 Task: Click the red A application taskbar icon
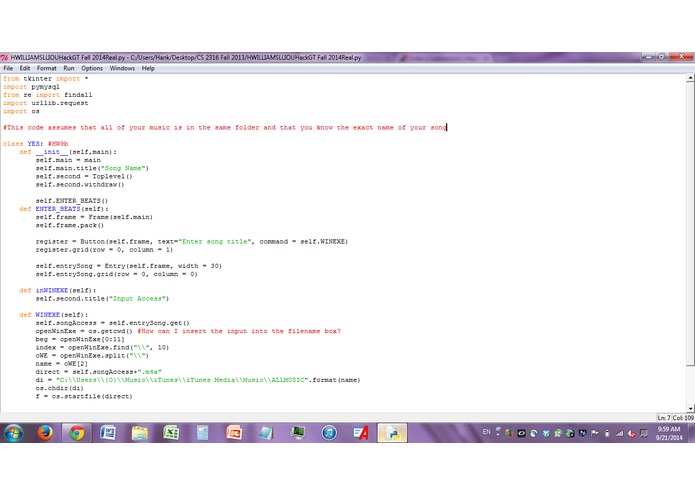point(361,432)
